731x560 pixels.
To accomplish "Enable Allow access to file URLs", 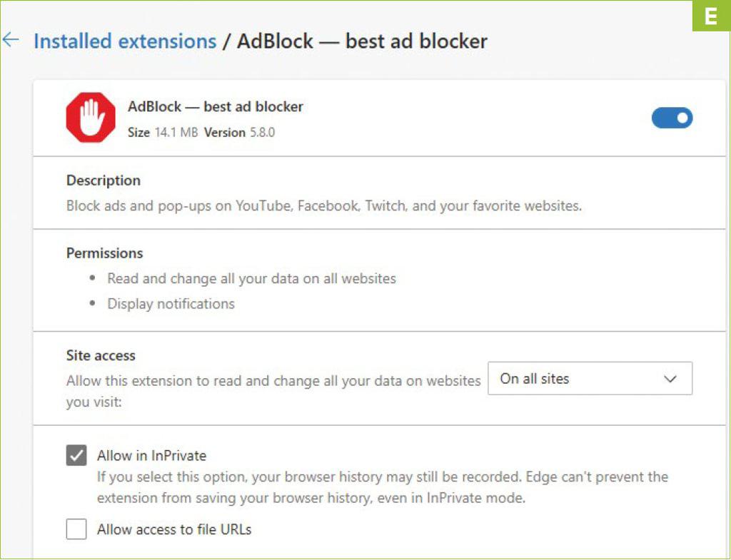I will click(x=76, y=529).
